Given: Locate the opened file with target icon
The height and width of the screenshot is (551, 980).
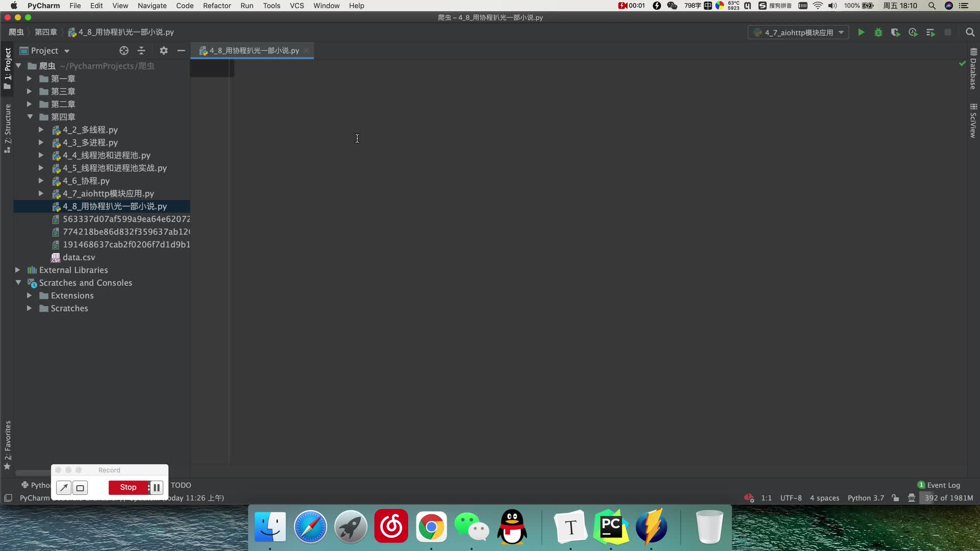Looking at the screenshot, I should click(x=124, y=51).
